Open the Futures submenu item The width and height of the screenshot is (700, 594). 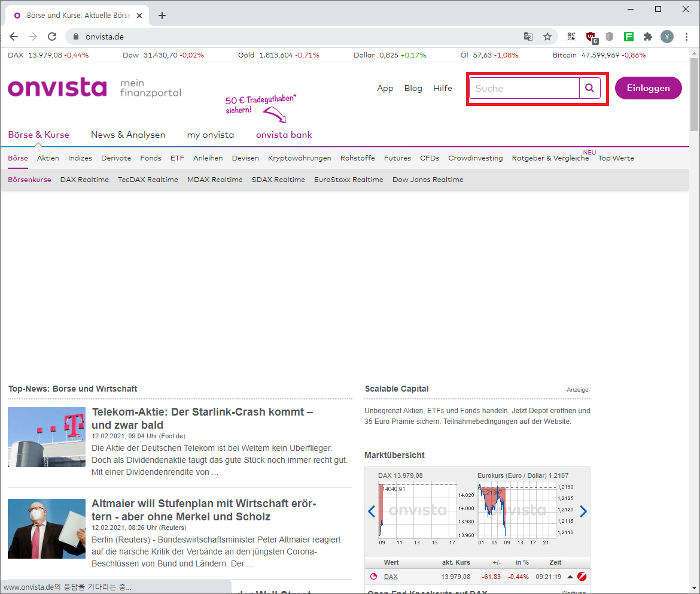pyautogui.click(x=397, y=157)
